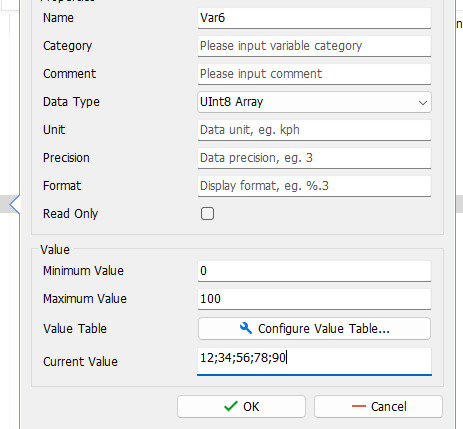The height and width of the screenshot is (429, 463).
Task: Open Configure Value Table dialog
Action: (x=314, y=329)
